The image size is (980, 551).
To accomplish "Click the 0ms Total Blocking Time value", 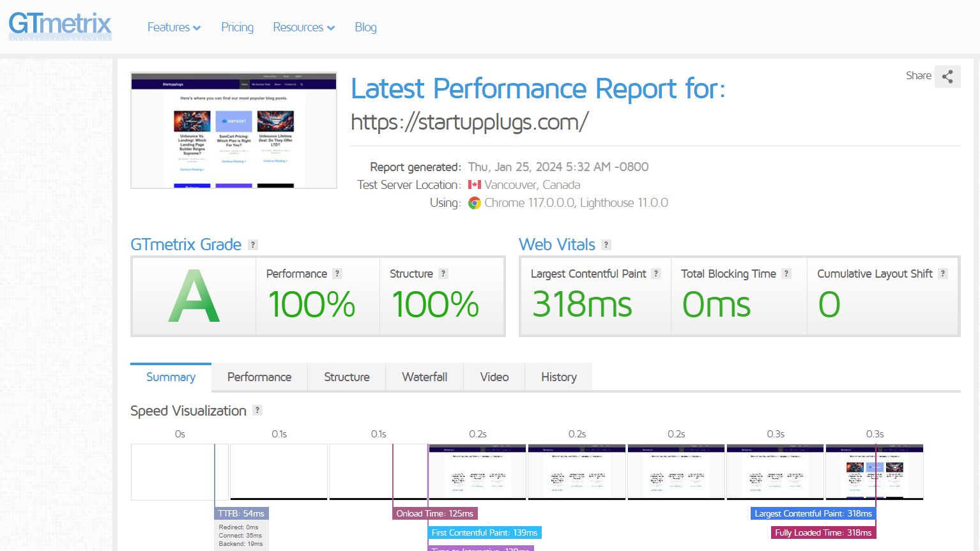I will [x=716, y=305].
